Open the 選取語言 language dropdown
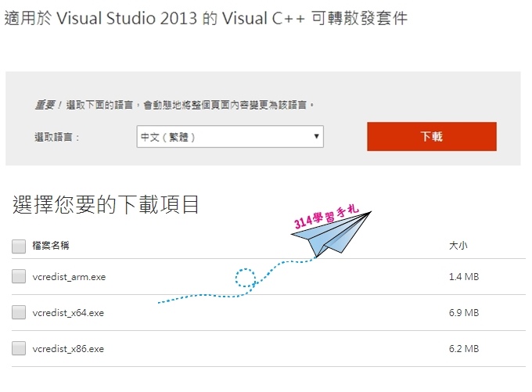The width and height of the screenshot is (532, 392). coord(230,136)
